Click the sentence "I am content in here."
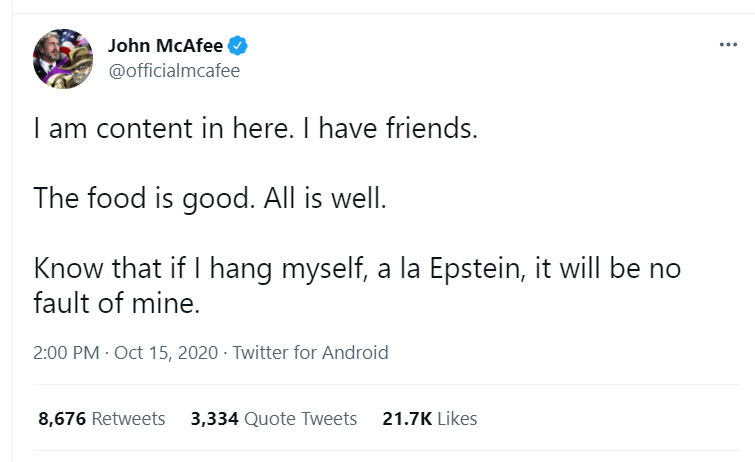This screenshot has width=755, height=462. [144, 129]
